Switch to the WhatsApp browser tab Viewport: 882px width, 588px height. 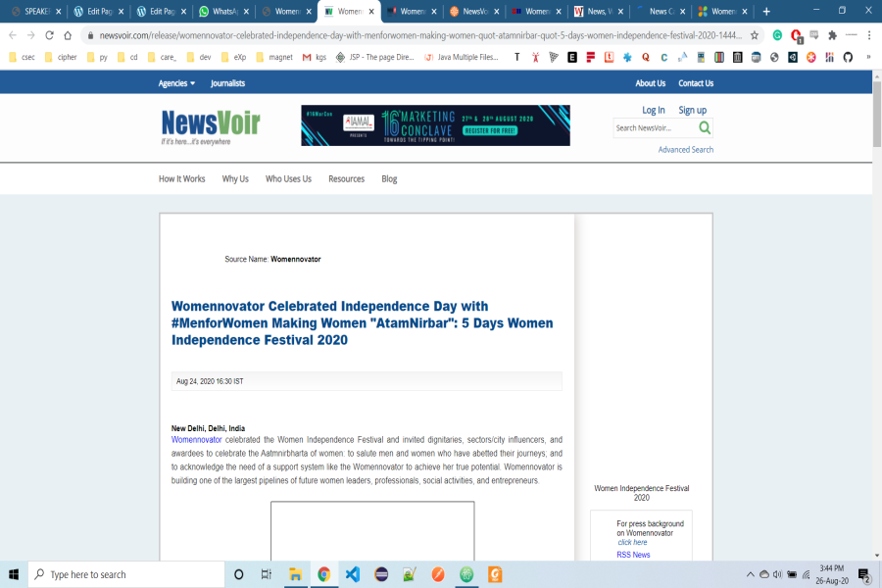point(222,12)
